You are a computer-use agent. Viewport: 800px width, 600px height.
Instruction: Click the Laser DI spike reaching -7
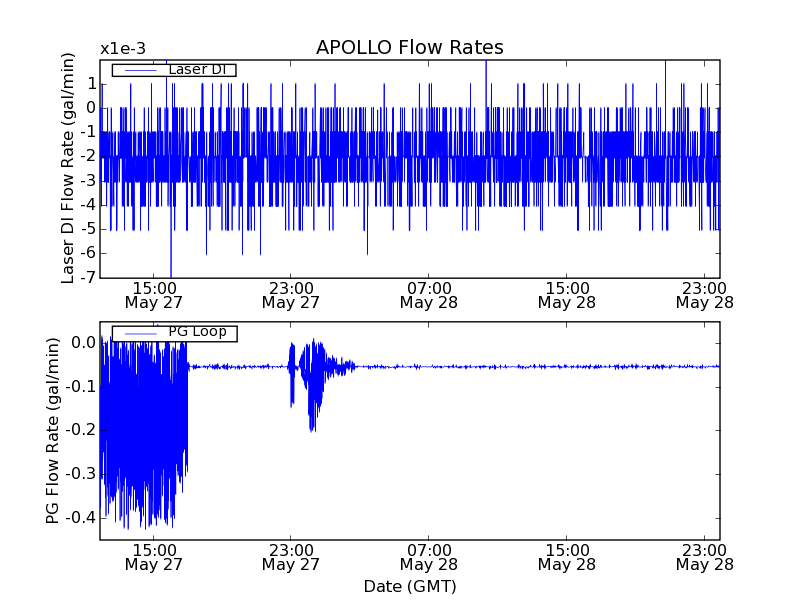point(171,272)
